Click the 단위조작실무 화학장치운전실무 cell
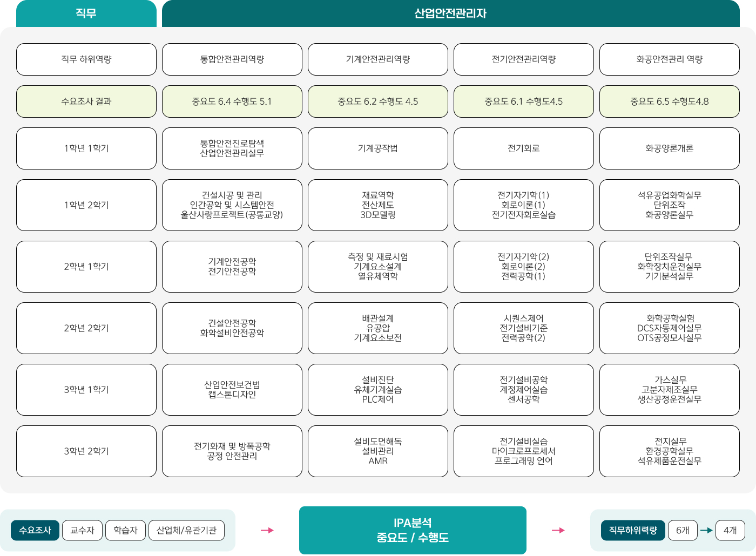 pyautogui.click(x=670, y=267)
